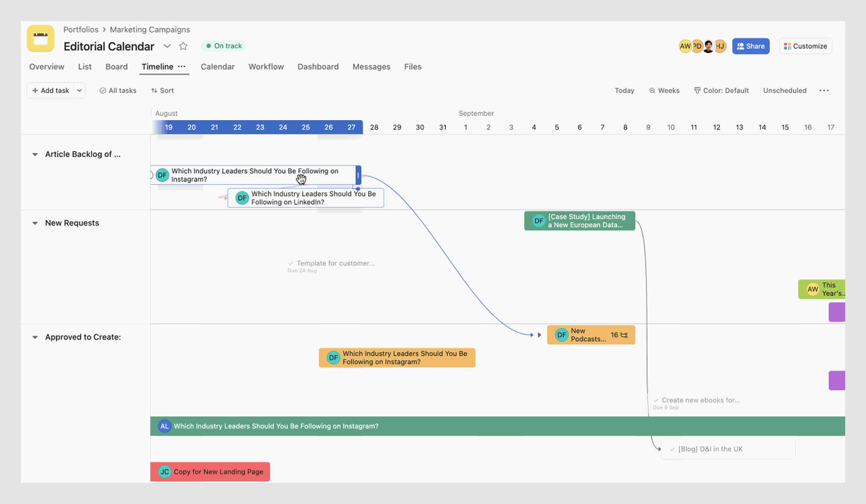Viewport: 866px width, 504px height.
Task: Click the star to favorite Editorial Calendar
Action: tap(183, 46)
